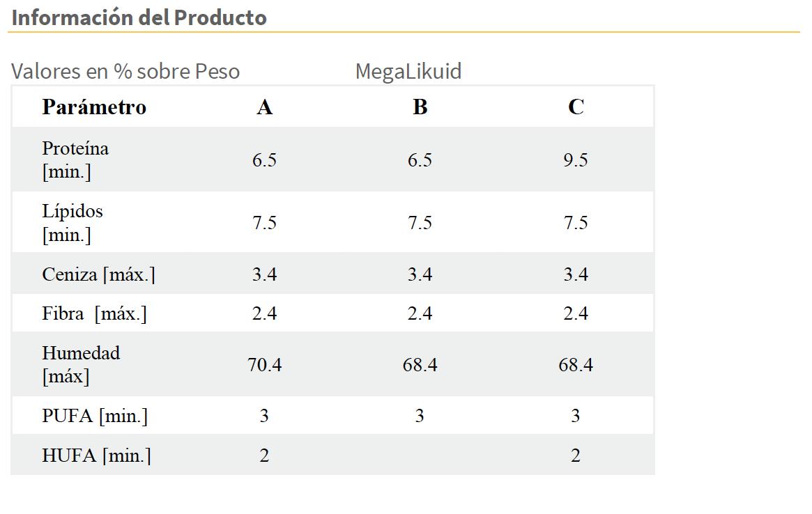Click the Humedad [máx] row label

pos(81,365)
